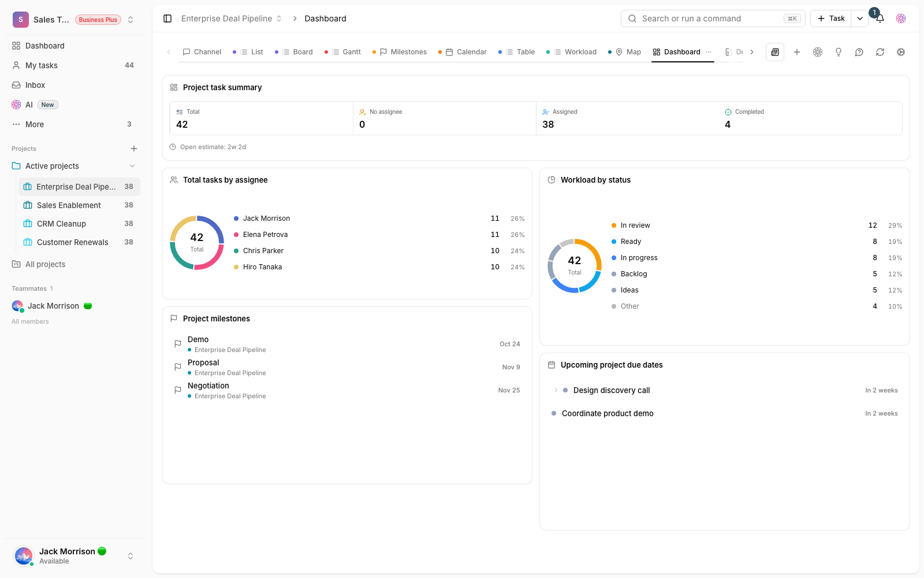Open the lightbulb tips icon
Image resolution: width=924 pixels, height=578 pixels.
click(x=839, y=52)
